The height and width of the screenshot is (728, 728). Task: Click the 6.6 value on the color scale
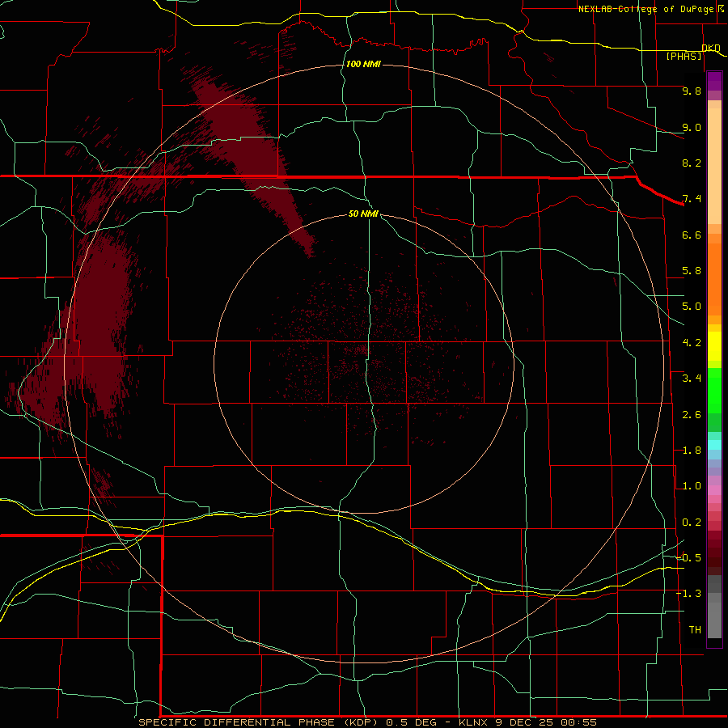point(692,235)
